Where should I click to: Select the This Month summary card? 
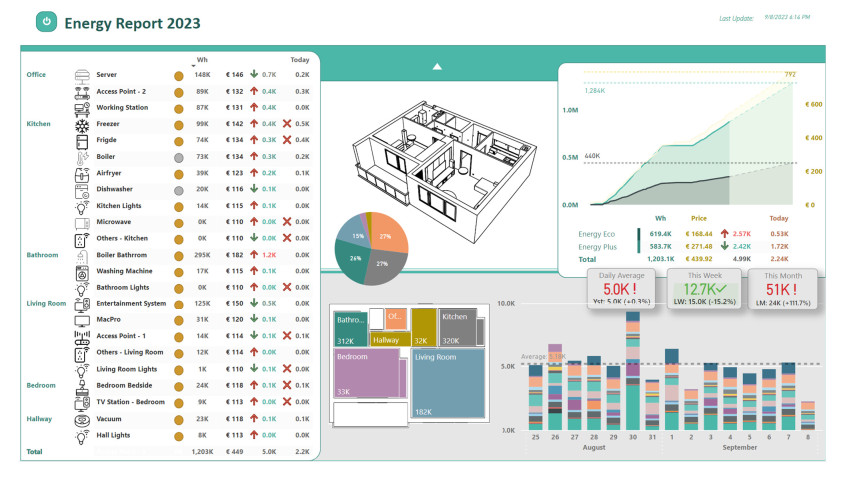click(782, 288)
